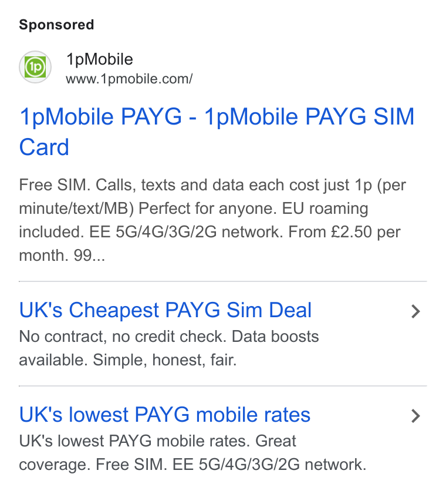Image resolution: width=446 pixels, height=504 pixels.
Task: Click the green 1pMobile logo icon
Action: tap(35, 67)
